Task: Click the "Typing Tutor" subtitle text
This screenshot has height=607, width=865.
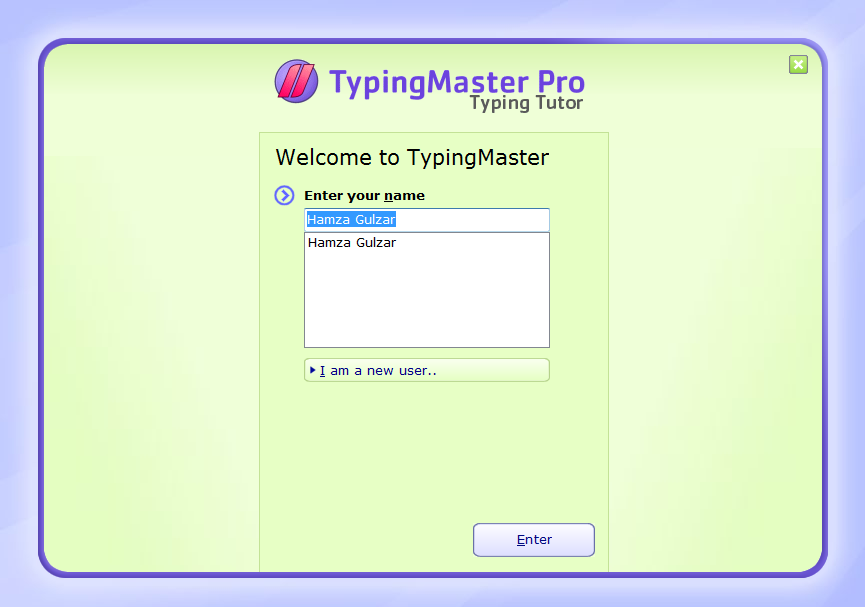Action: click(525, 102)
